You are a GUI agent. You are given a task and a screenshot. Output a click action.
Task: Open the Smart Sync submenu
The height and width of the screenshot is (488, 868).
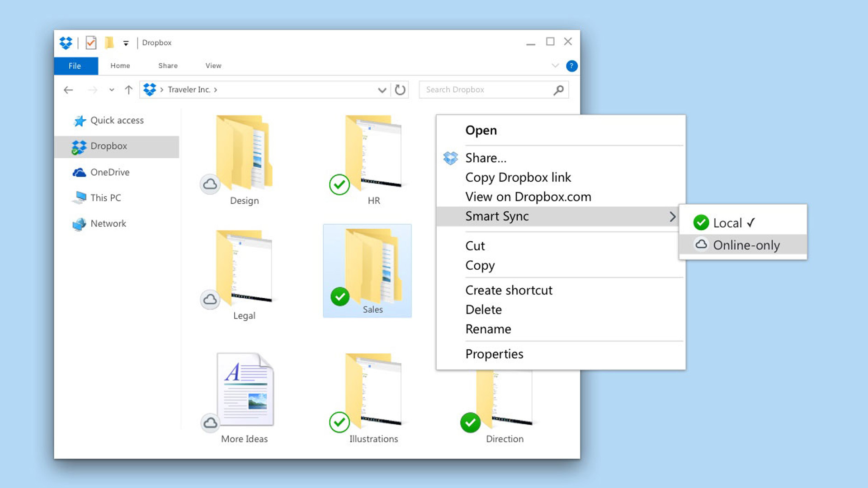561,216
